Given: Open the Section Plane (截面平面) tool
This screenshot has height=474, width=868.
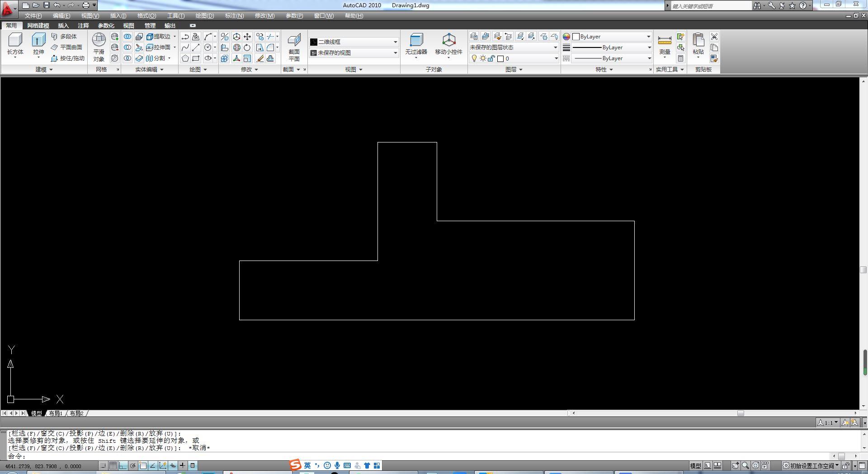Looking at the screenshot, I should click(x=294, y=47).
